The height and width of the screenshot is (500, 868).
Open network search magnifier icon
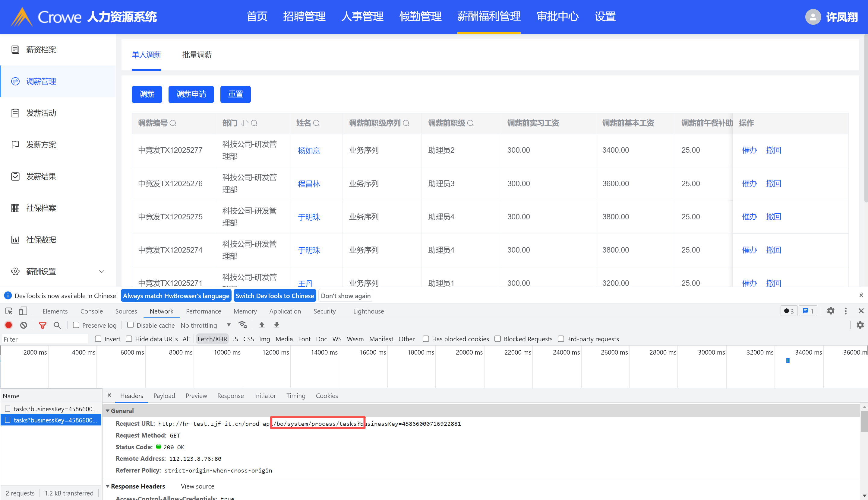coord(57,325)
